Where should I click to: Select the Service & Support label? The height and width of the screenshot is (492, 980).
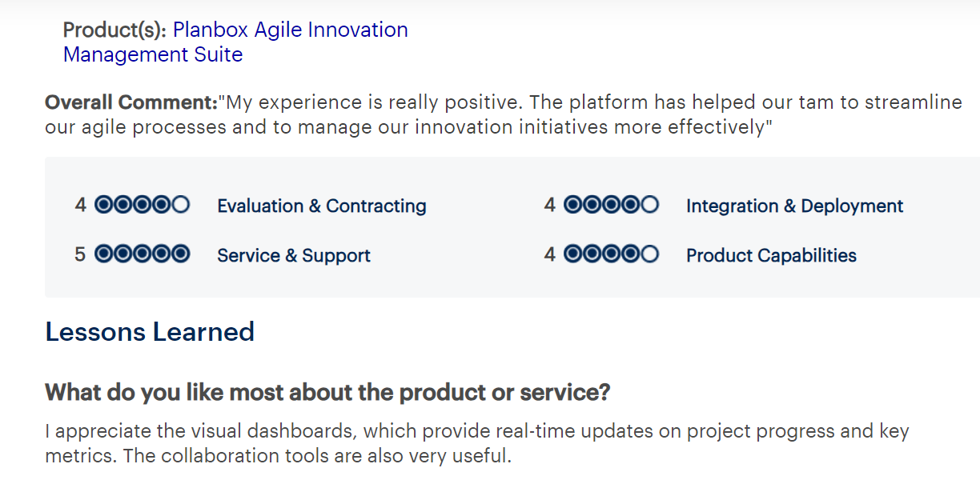[293, 255]
